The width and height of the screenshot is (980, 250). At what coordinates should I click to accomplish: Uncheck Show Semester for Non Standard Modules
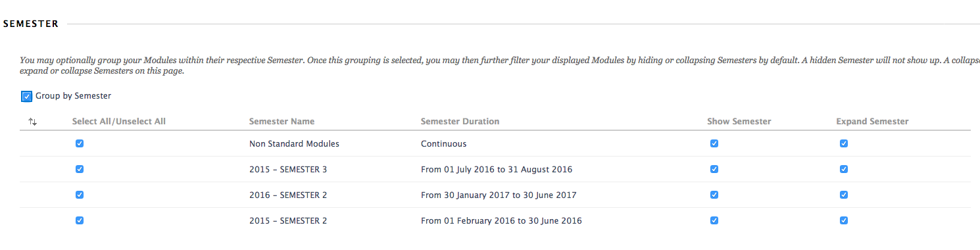714,143
